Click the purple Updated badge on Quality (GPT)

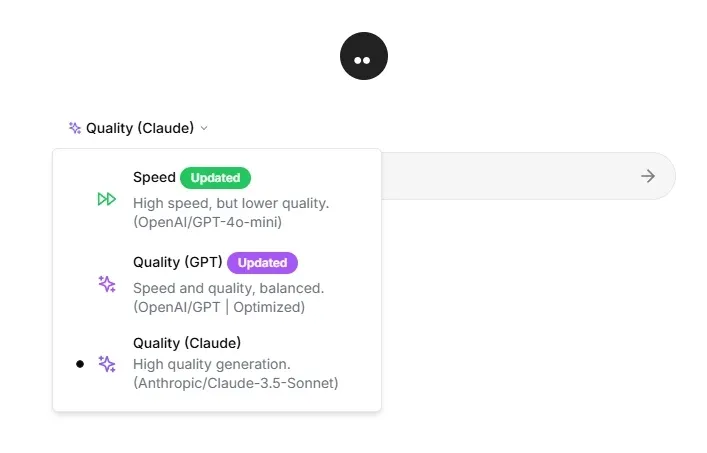click(x=262, y=263)
